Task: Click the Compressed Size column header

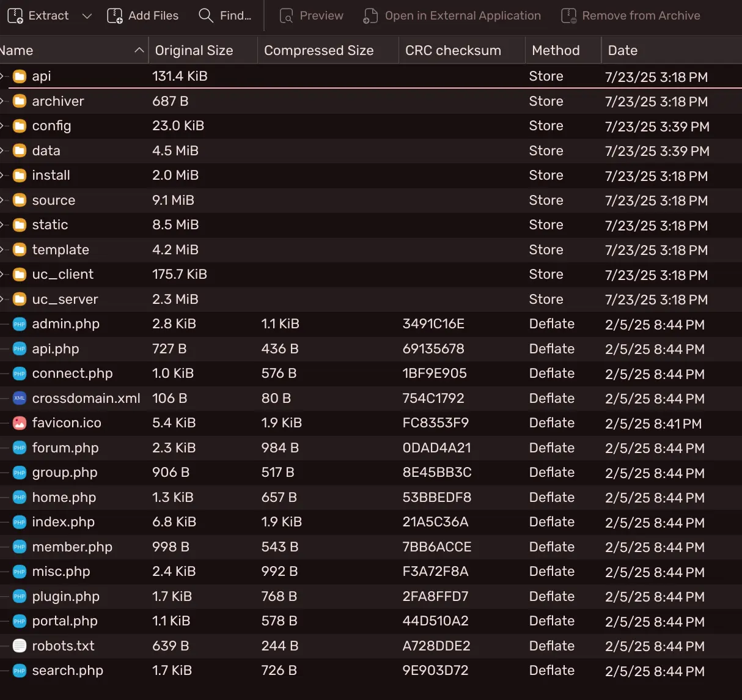Action: coord(318,51)
